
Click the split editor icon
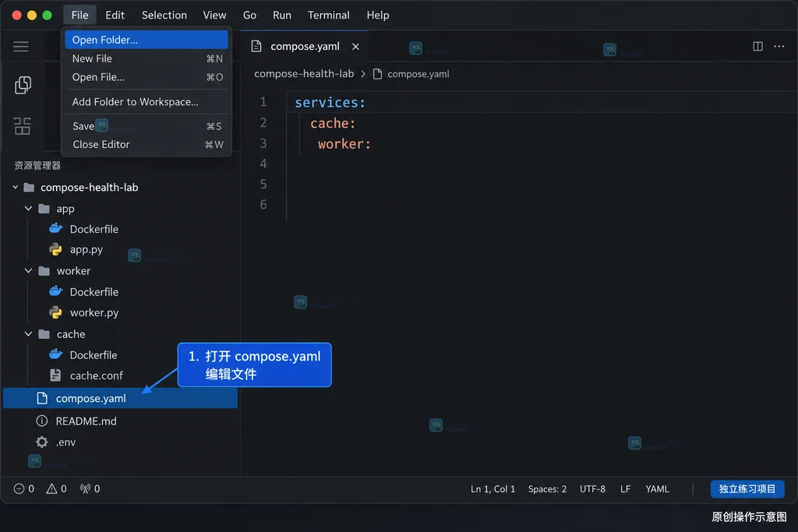(x=757, y=46)
